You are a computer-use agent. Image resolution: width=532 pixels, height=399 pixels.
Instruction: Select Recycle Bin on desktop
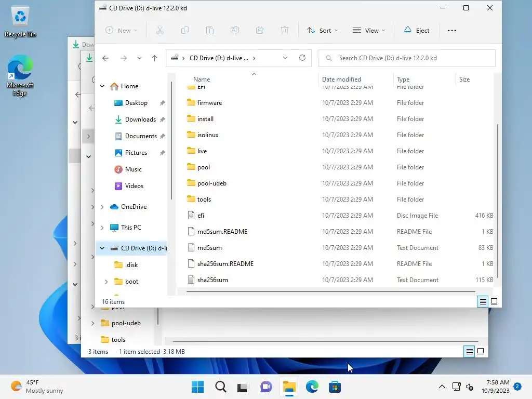(x=20, y=22)
